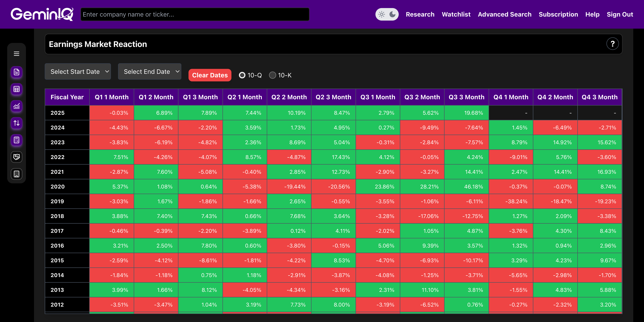Select the 10-K radio button
The width and height of the screenshot is (644, 322).
tap(272, 75)
